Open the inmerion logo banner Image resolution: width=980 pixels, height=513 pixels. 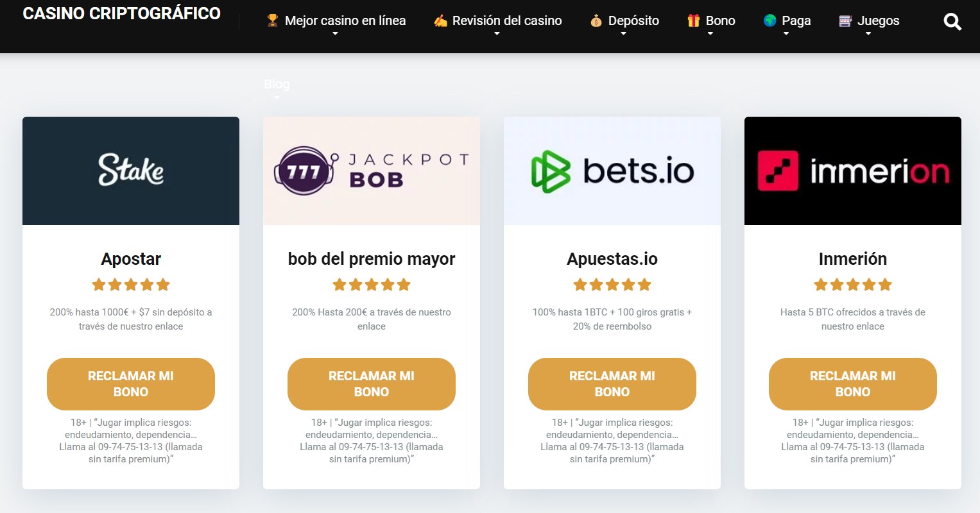coord(853,171)
